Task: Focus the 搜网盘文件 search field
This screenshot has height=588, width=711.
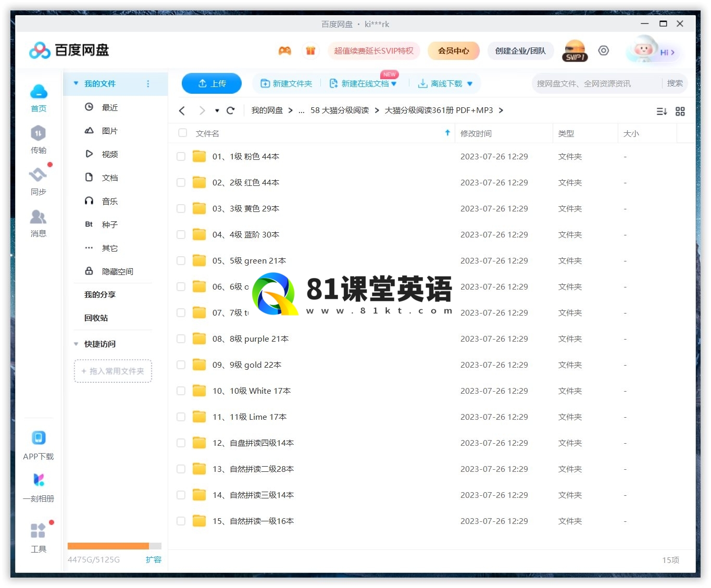Action: pos(596,83)
